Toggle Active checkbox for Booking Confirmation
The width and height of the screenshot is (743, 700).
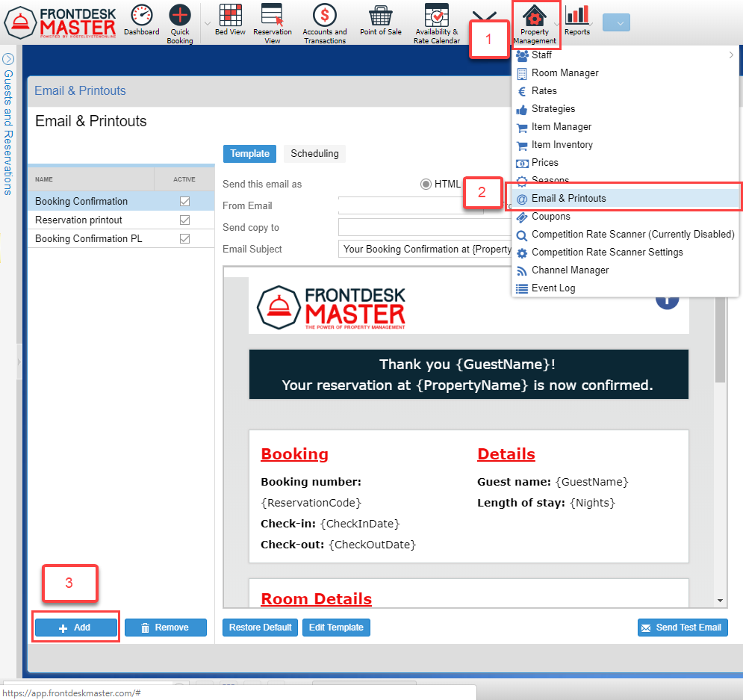click(x=184, y=202)
